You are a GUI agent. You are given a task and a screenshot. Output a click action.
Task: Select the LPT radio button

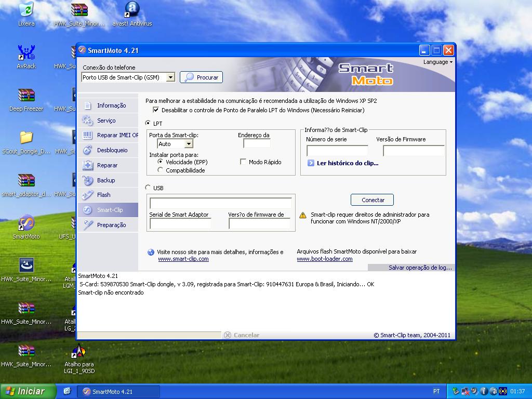pyautogui.click(x=148, y=123)
